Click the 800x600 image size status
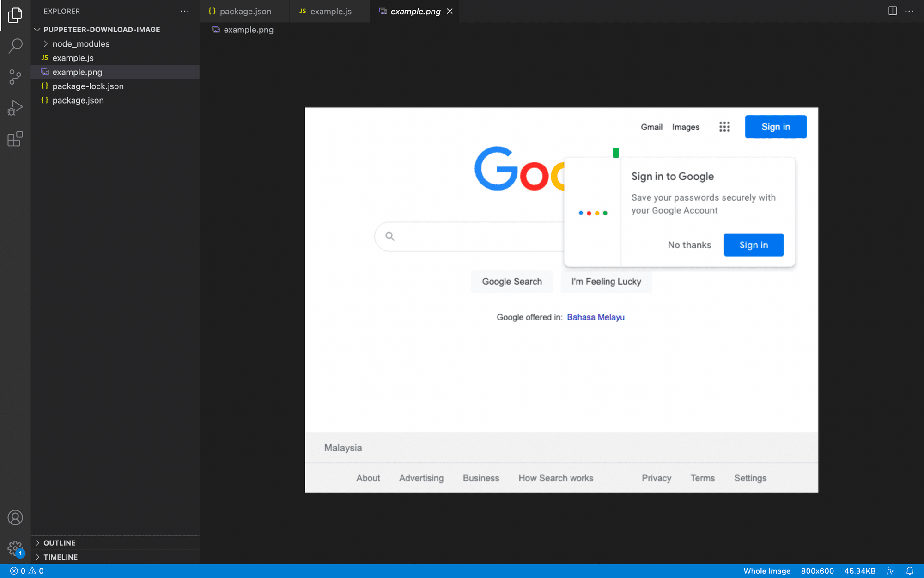Screen dimensions: 924x578 pyautogui.click(x=817, y=571)
